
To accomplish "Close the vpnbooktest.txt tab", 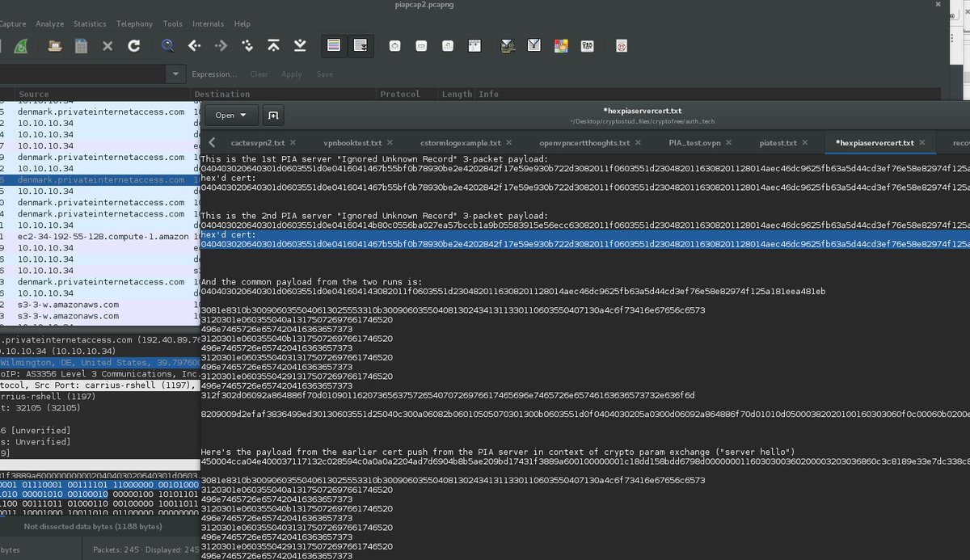I will coord(391,143).
